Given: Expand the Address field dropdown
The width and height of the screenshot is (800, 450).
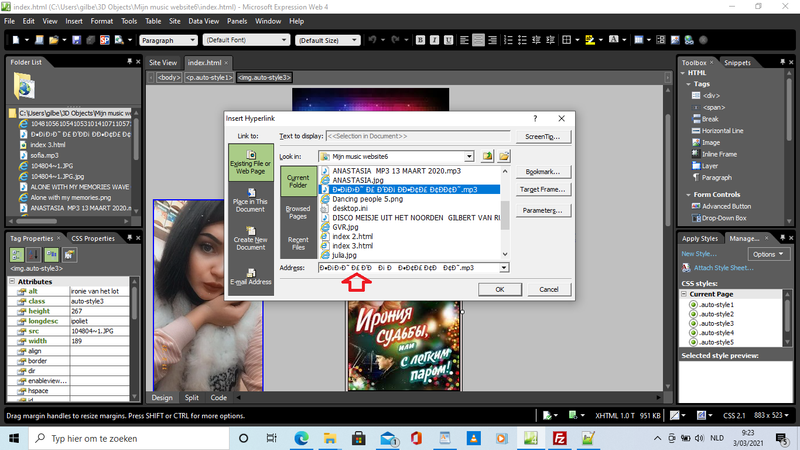Looking at the screenshot, I should (504, 268).
